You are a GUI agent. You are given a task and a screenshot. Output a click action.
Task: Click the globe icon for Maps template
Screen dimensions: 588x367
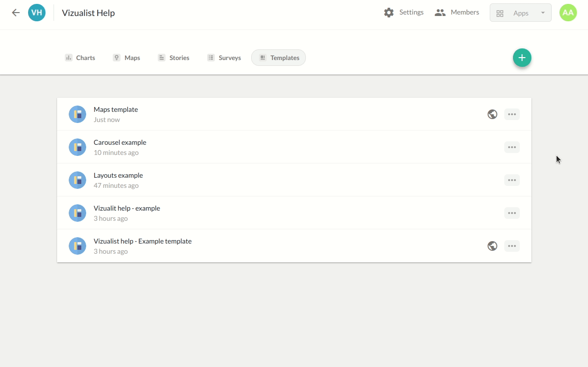[x=492, y=115]
